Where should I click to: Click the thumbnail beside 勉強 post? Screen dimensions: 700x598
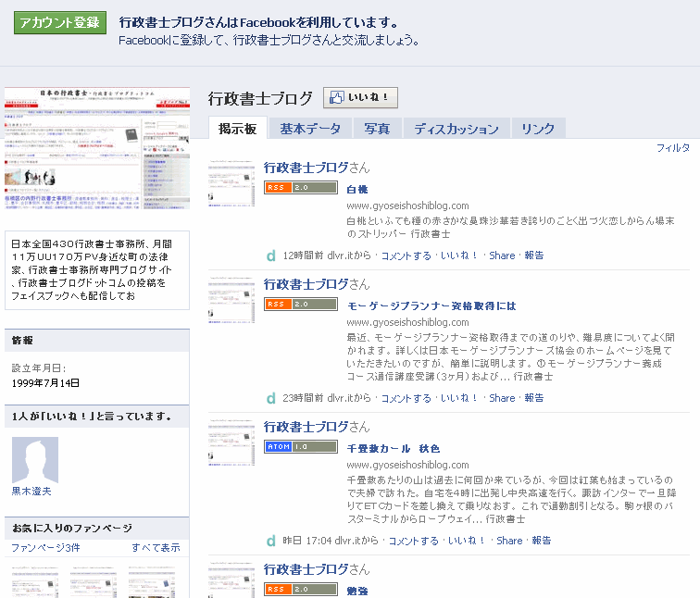point(231,579)
